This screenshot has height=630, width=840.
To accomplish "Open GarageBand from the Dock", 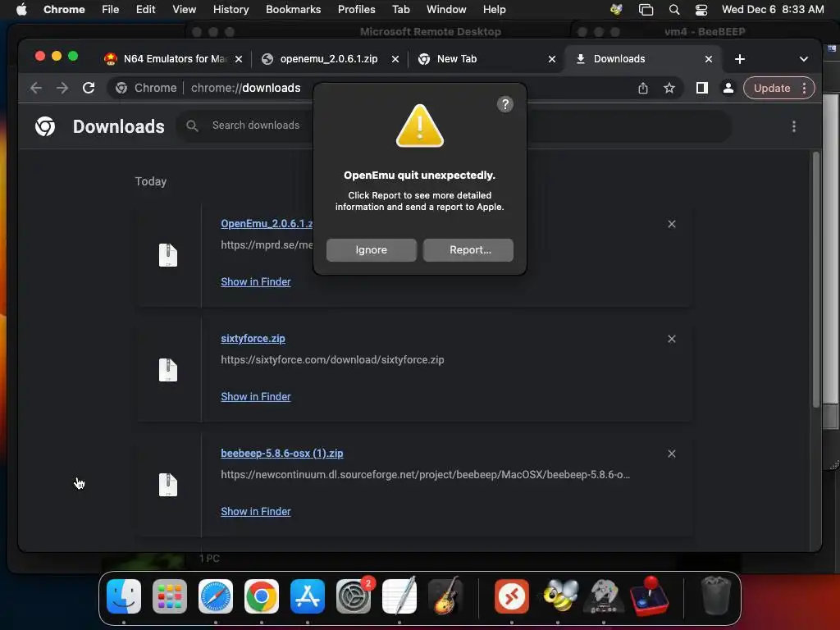I will point(445,596).
